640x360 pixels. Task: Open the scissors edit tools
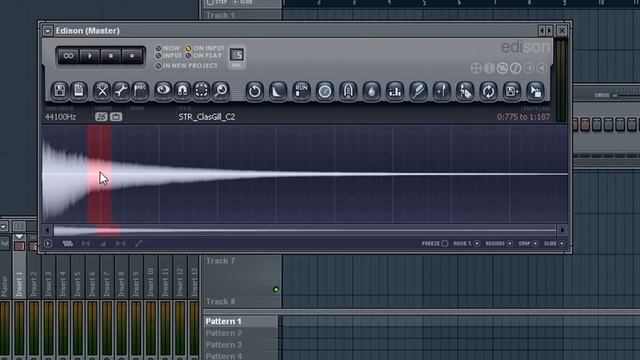pyautogui.click(x=102, y=91)
